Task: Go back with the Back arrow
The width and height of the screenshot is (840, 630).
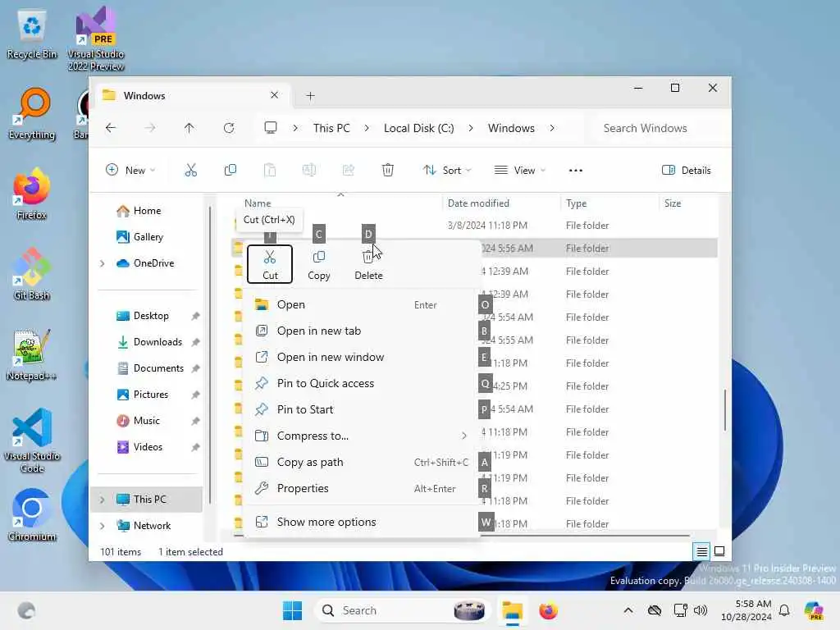Action: [111, 128]
